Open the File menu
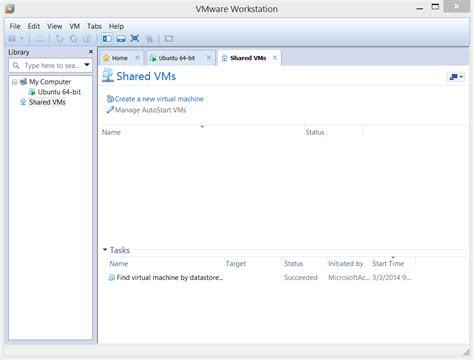 15,26
